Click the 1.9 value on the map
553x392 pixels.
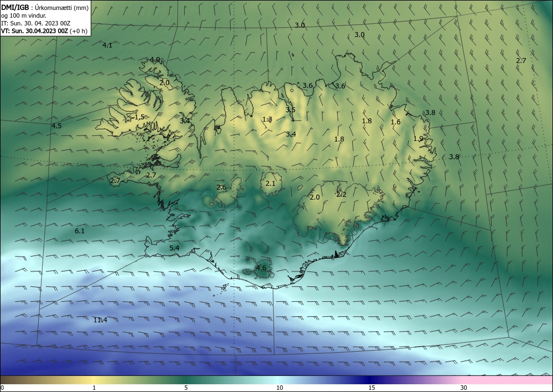click(x=418, y=139)
